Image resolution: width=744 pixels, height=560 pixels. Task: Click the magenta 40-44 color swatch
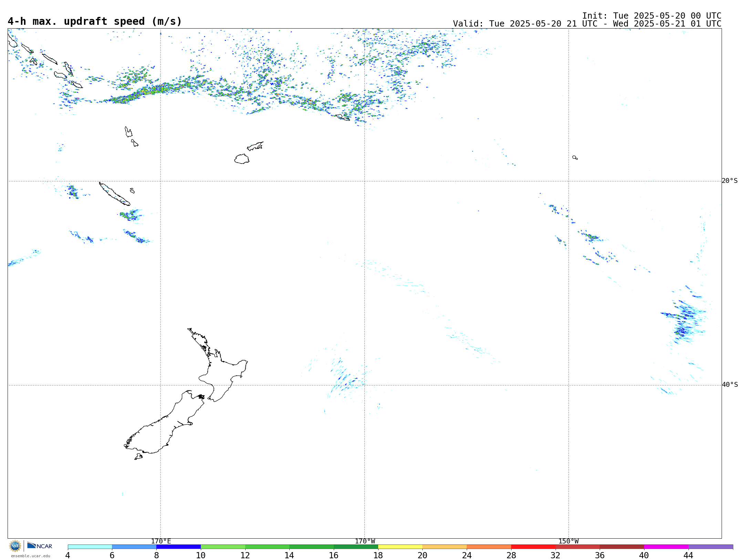(x=666, y=547)
